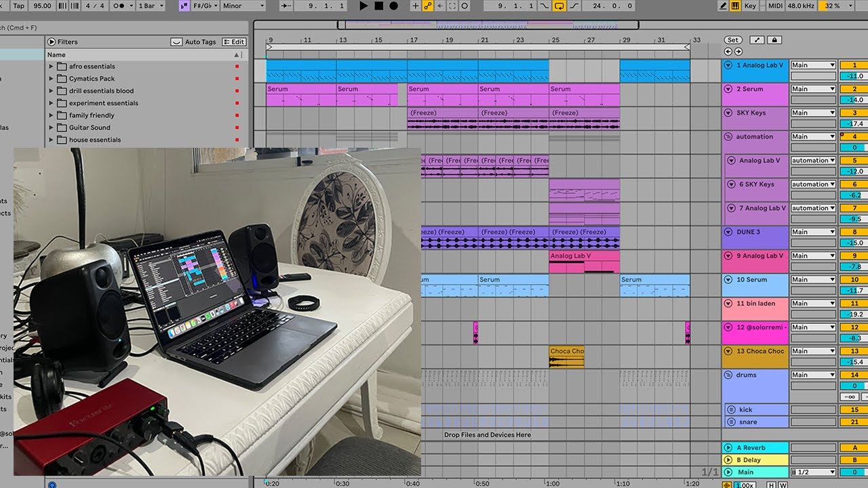Click the Choca Choc audio clip
The image size is (868, 488).
point(566,357)
